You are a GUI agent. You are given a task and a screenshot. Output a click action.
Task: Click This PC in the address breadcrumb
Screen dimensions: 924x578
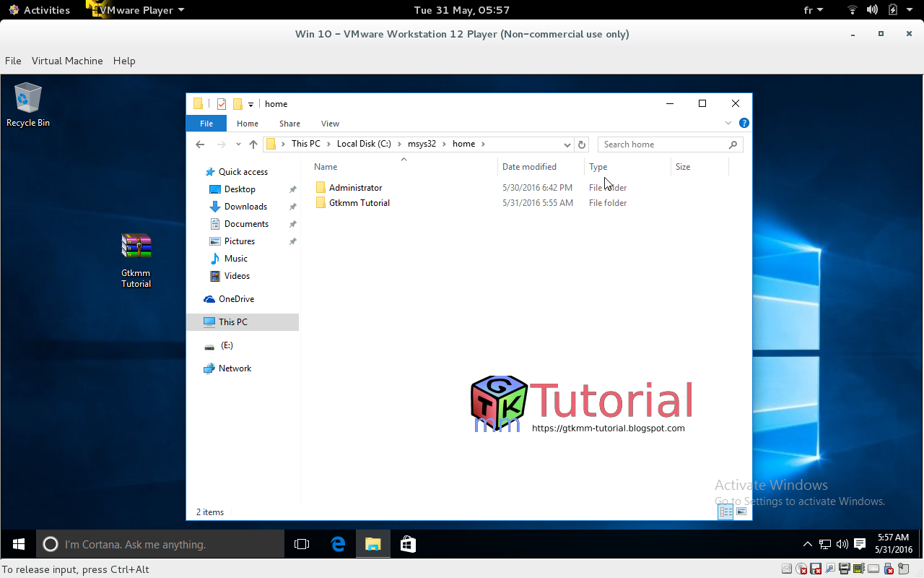pyautogui.click(x=306, y=144)
